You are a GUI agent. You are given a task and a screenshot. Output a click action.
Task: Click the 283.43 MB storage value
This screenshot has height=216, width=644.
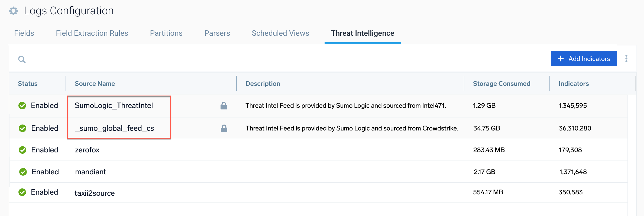click(489, 150)
